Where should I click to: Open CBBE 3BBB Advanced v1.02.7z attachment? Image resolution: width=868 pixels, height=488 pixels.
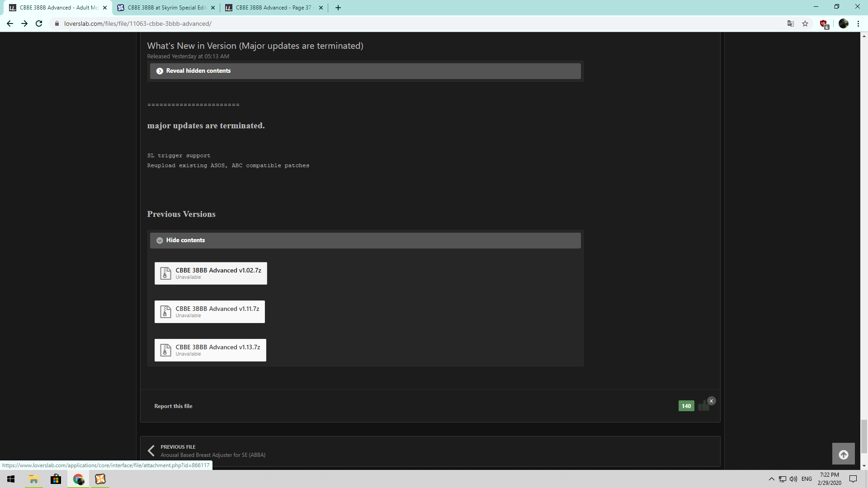click(x=211, y=273)
